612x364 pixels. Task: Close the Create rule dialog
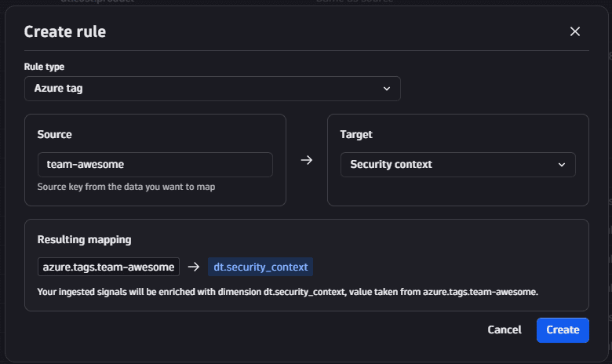[574, 31]
